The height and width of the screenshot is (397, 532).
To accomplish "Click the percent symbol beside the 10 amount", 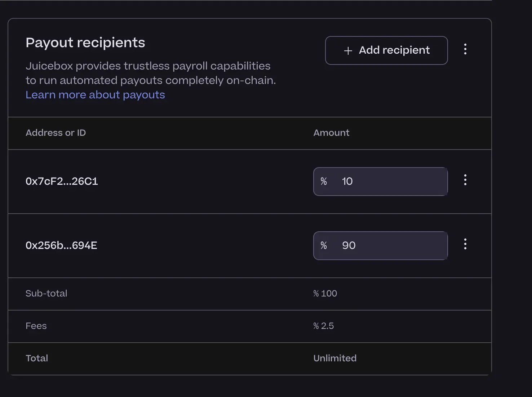I will [x=323, y=181].
